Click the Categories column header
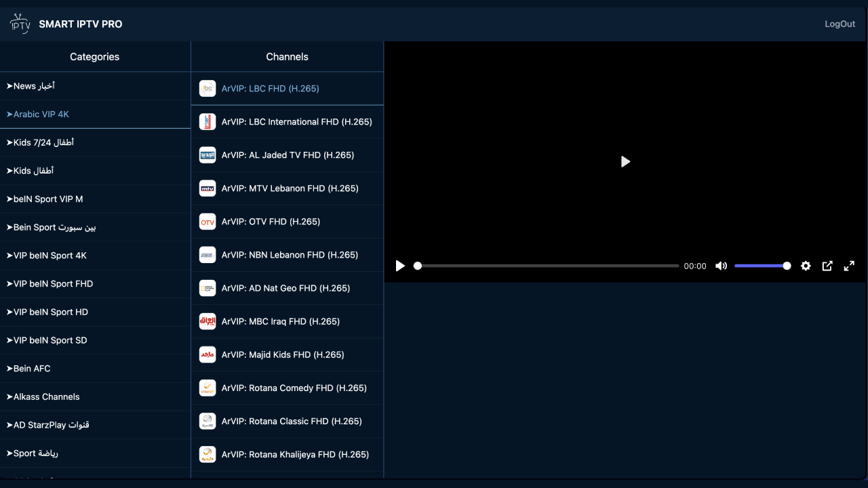The width and height of the screenshot is (868, 488). click(x=95, y=57)
